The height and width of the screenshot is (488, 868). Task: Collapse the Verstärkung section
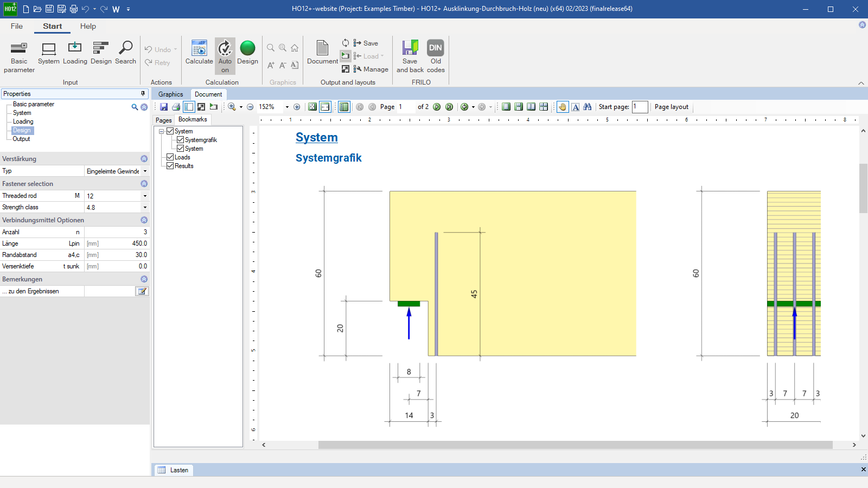144,159
